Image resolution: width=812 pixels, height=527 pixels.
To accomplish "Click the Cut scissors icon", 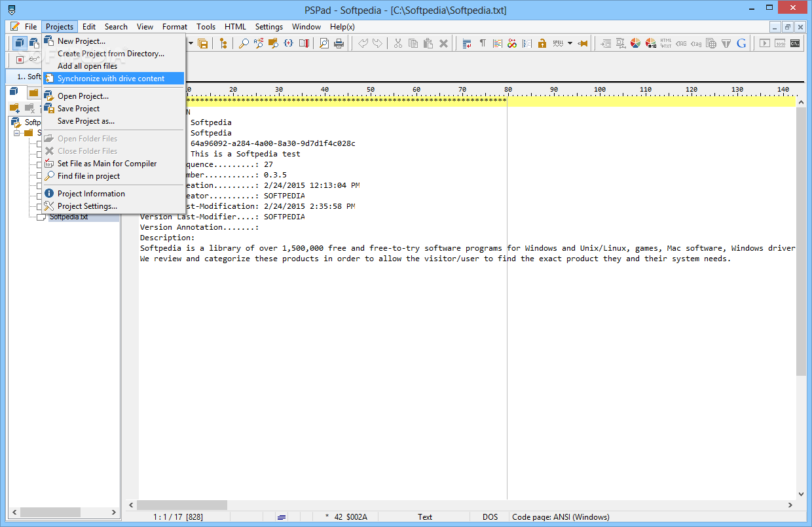I will (x=397, y=43).
